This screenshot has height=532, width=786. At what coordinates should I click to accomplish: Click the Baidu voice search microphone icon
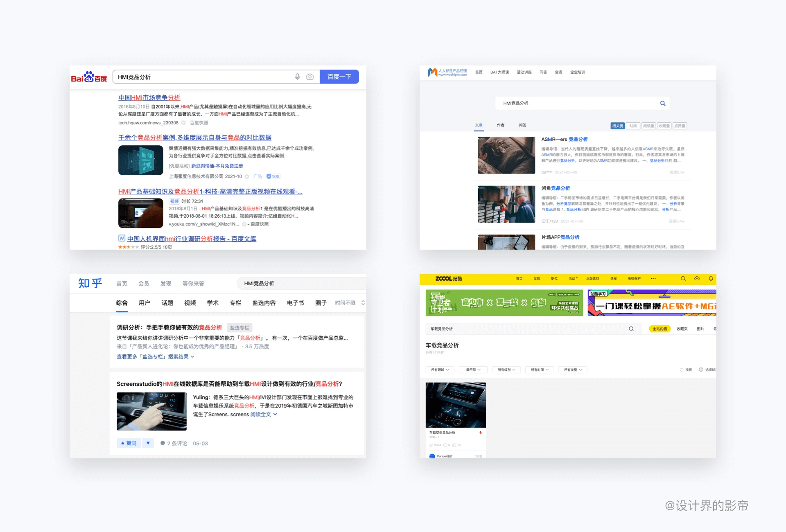pyautogui.click(x=297, y=77)
